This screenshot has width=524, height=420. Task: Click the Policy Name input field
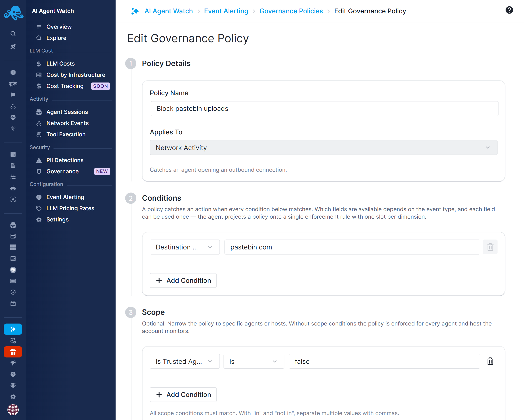point(324,108)
